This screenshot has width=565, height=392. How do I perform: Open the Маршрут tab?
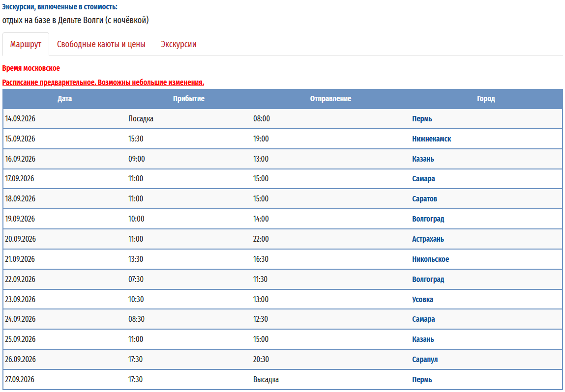[x=26, y=44]
